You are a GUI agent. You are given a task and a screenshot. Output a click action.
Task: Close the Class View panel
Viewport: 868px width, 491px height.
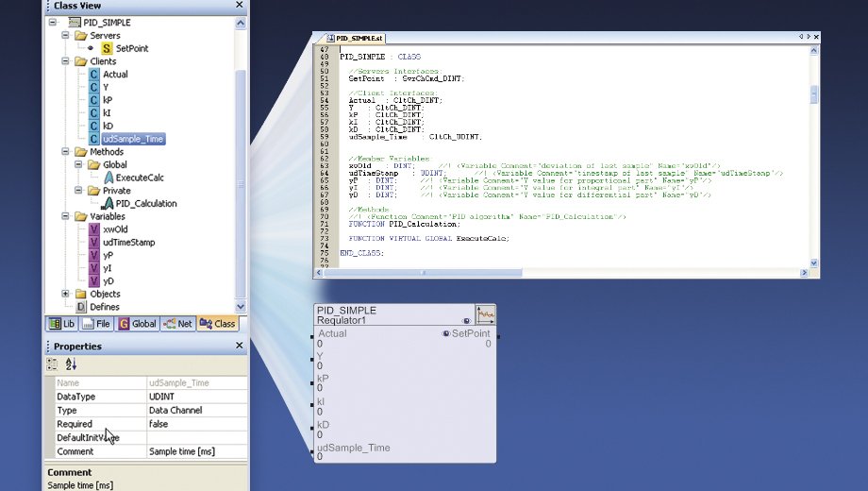pos(239,5)
